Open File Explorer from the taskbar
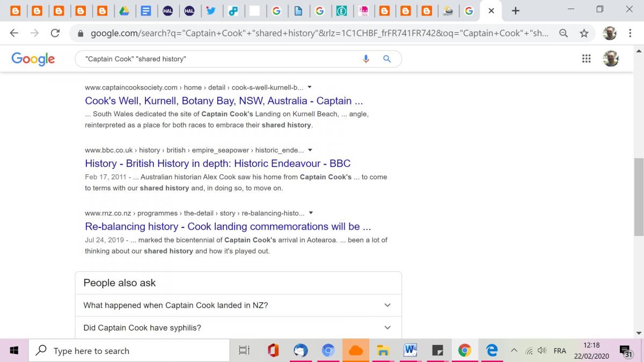The width and height of the screenshot is (644, 362). click(383, 351)
